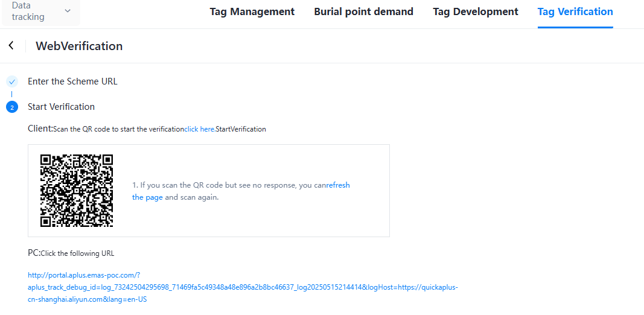Click the completed step checkmark icon
The width and height of the screenshot is (644, 315).
click(x=12, y=81)
